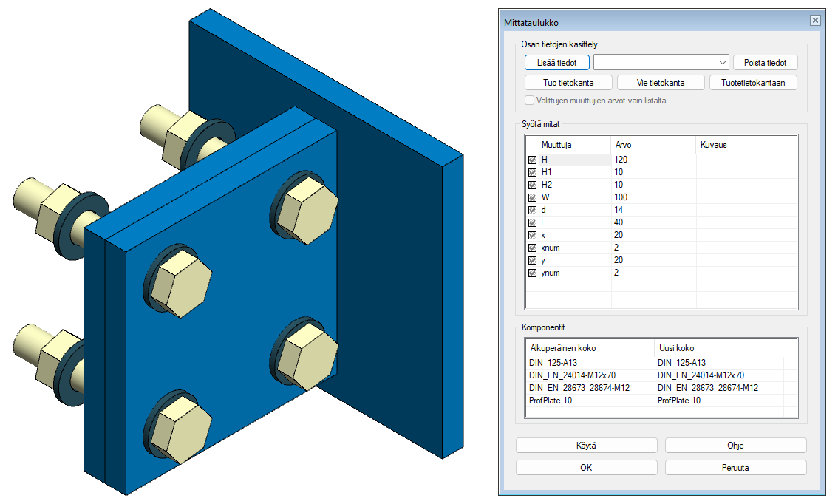Open the part data dropdown list
This screenshot has height=504, width=838.
(x=722, y=63)
